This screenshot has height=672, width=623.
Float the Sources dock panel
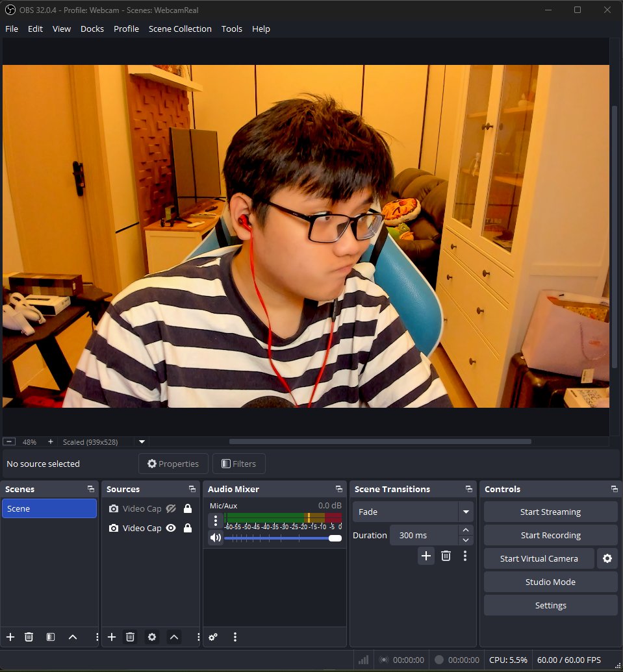pos(192,489)
